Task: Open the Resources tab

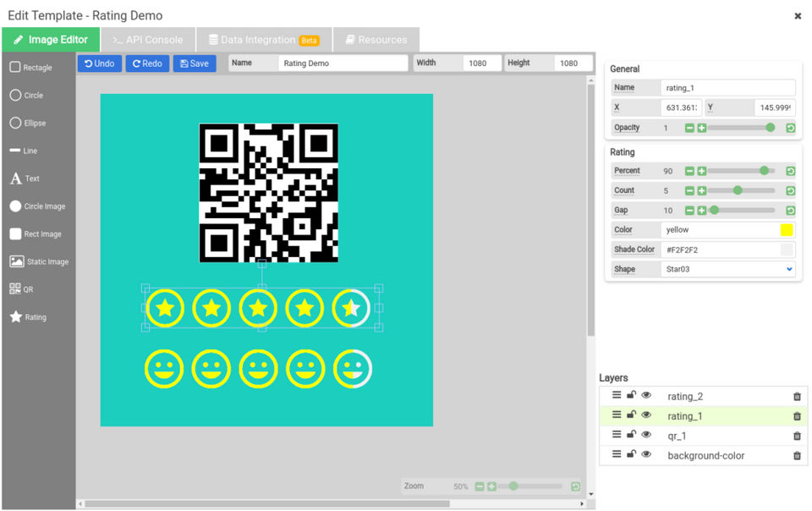Action: click(376, 40)
